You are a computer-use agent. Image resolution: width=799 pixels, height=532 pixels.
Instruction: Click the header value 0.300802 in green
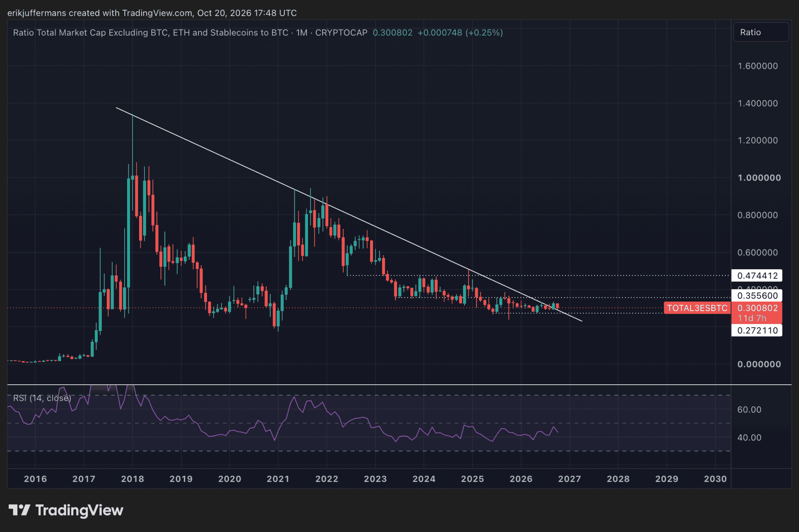(x=392, y=33)
